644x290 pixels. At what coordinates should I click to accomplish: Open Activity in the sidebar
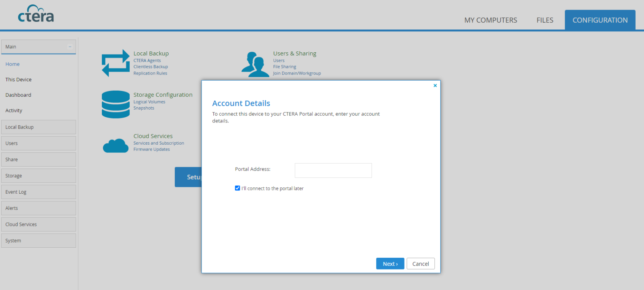pos(14,110)
